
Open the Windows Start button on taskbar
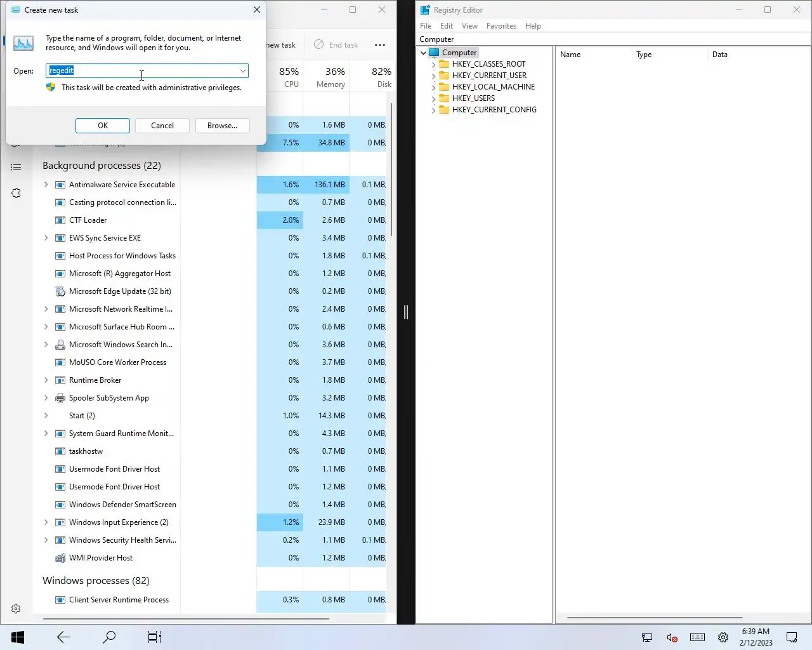18,637
